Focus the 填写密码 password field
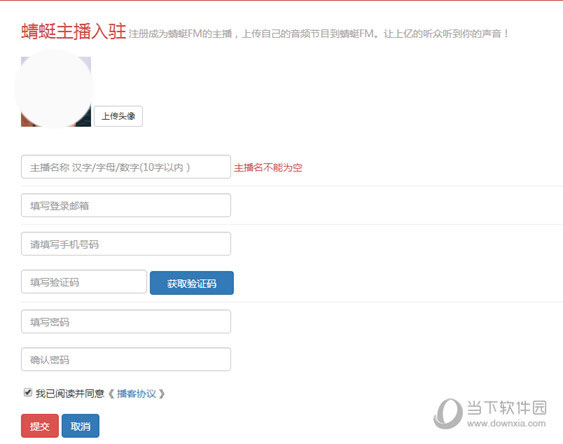Viewport: 563px width, 444px height. (126, 322)
